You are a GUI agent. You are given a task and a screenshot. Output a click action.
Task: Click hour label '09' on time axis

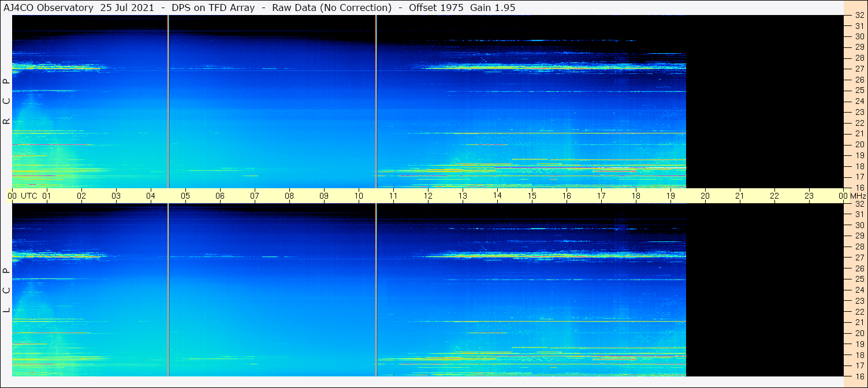324,196
